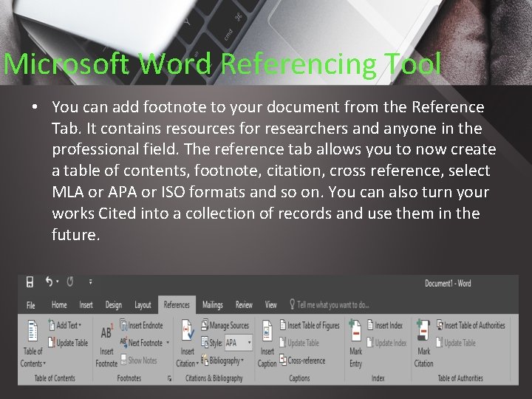Click the Captions group label

[x=299, y=378]
